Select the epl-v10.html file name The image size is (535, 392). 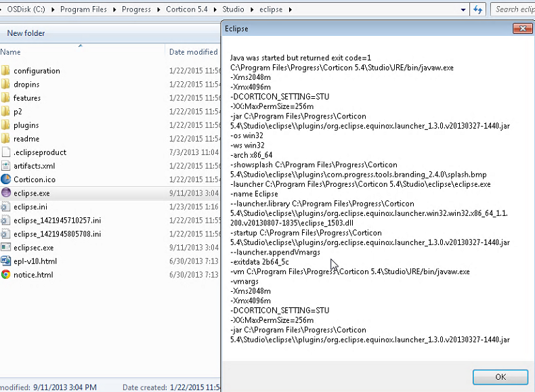coord(35,261)
